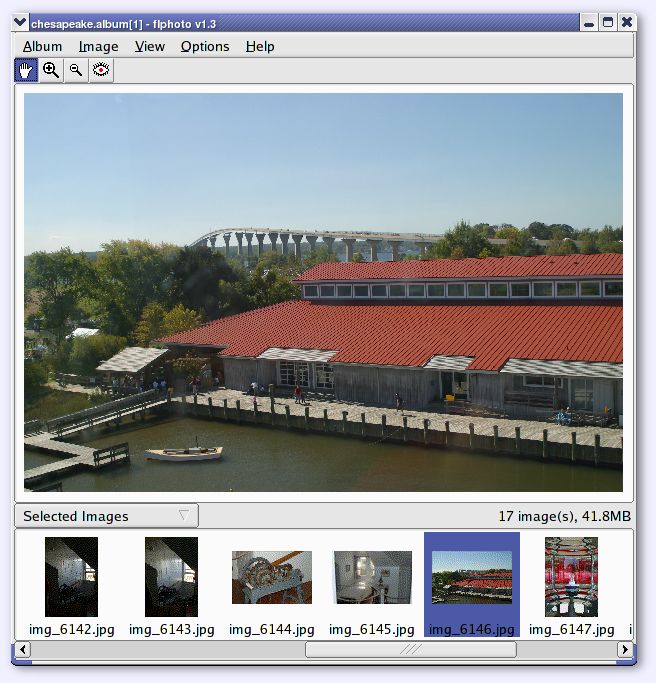This screenshot has width=656, height=683.
Task: Minimize the flphoto window
Action: point(589,23)
